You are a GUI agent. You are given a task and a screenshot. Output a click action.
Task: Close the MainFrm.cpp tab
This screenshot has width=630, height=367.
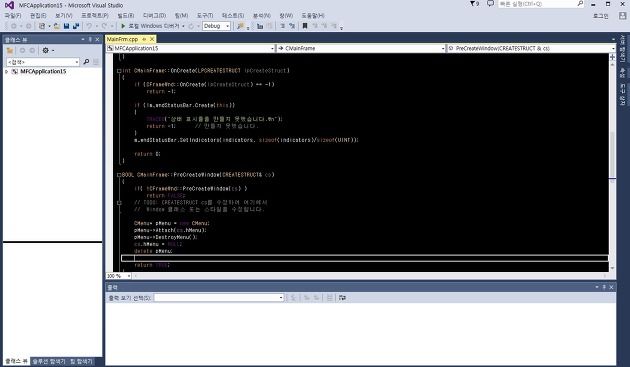coord(152,39)
